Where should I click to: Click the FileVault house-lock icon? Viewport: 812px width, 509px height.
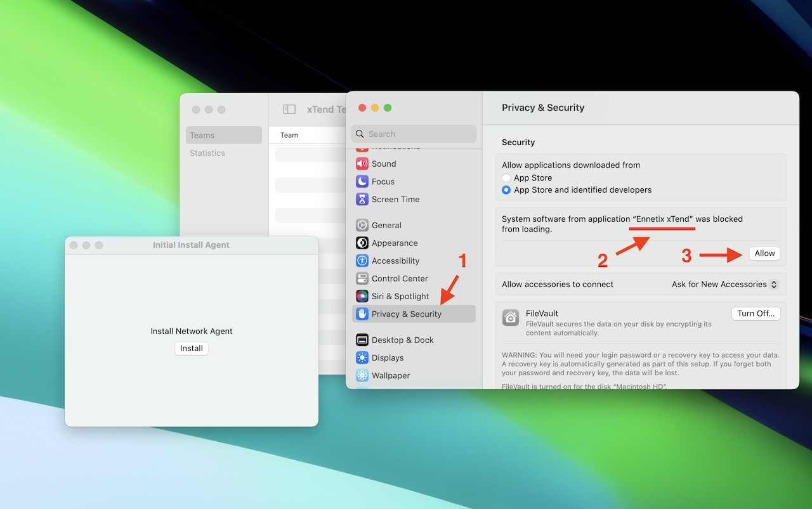click(511, 318)
